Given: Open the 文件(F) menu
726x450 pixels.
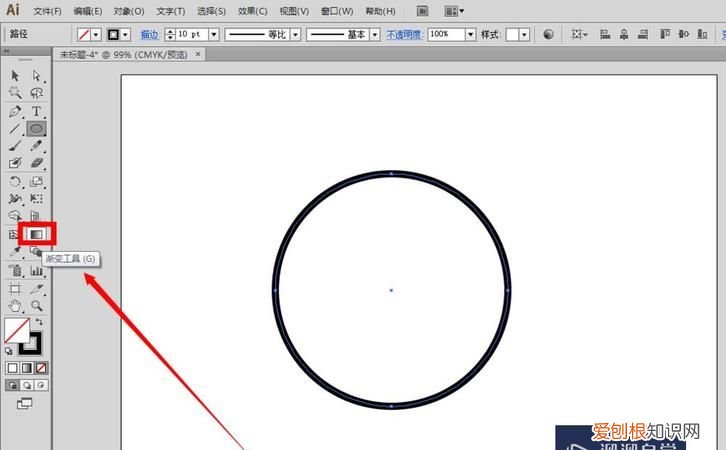Looking at the screenshot, I should tap(46, 11).
